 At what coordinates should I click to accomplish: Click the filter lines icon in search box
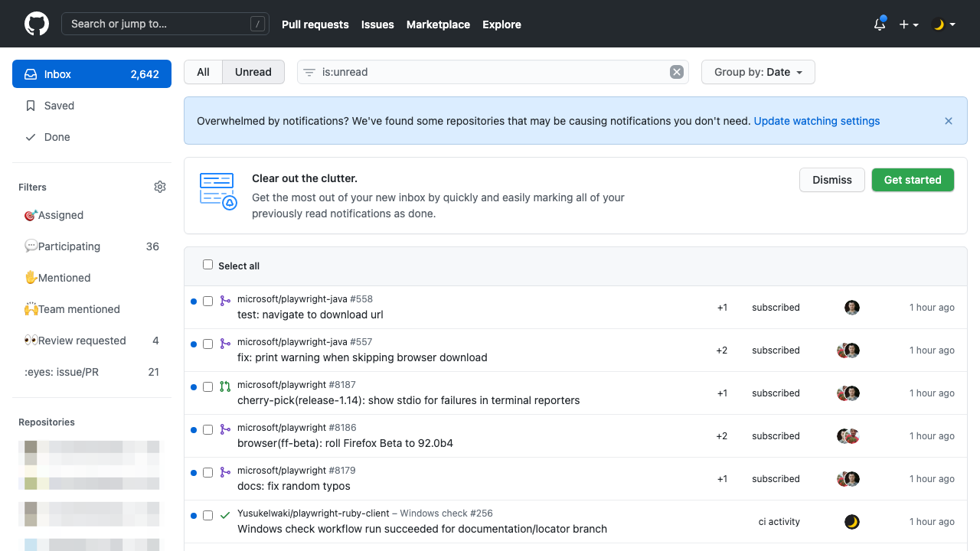point(309,72)
